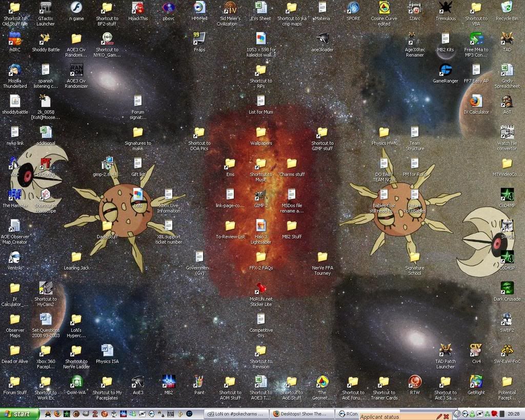Select The Hamster desktop icon
This screenshot has width=525, height=420.
click(15, 194)
